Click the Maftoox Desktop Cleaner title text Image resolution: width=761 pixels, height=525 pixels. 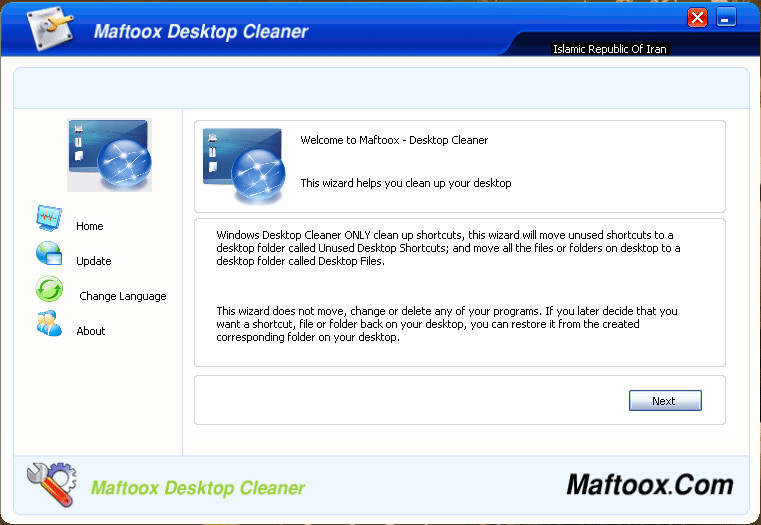click(201, 32)
